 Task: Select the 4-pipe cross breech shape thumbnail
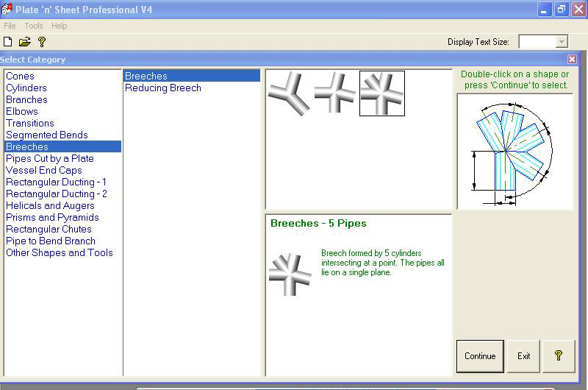coord(335,93)
